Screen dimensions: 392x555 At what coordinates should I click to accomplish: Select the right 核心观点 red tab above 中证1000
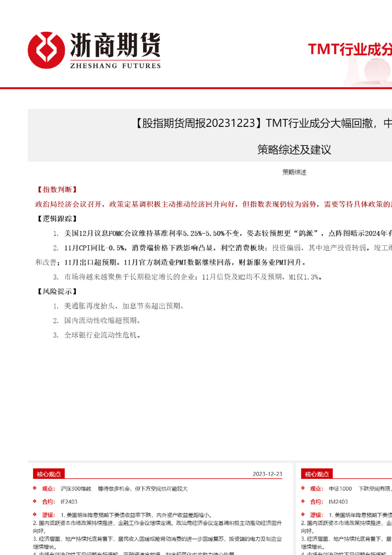click(317, 474)
